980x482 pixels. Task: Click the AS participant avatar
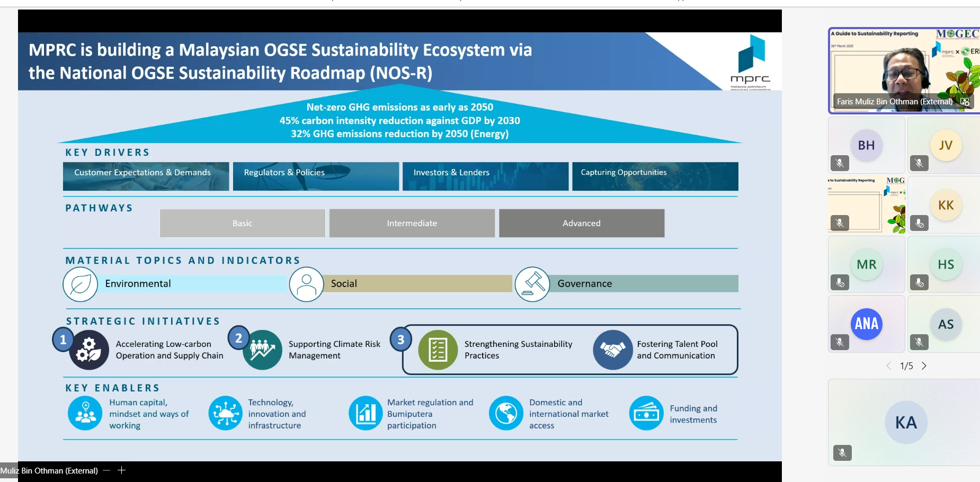pyautogui.click(x=946, y=324)
